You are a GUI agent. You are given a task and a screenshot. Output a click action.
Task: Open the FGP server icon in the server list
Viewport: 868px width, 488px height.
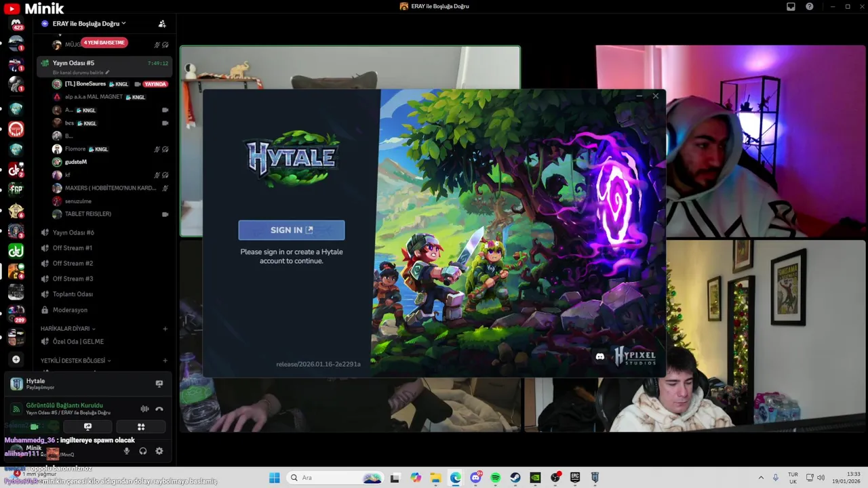pos(16,189)
